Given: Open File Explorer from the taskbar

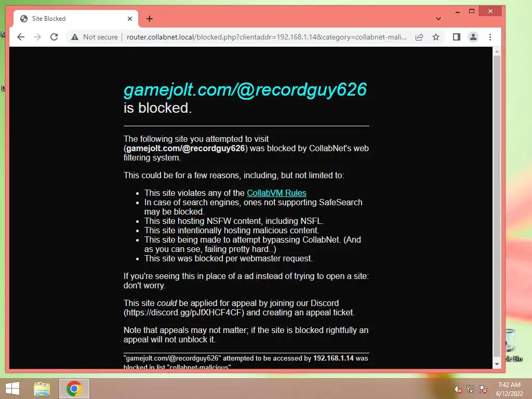Looking at the screenshot, I should (42, 389).
